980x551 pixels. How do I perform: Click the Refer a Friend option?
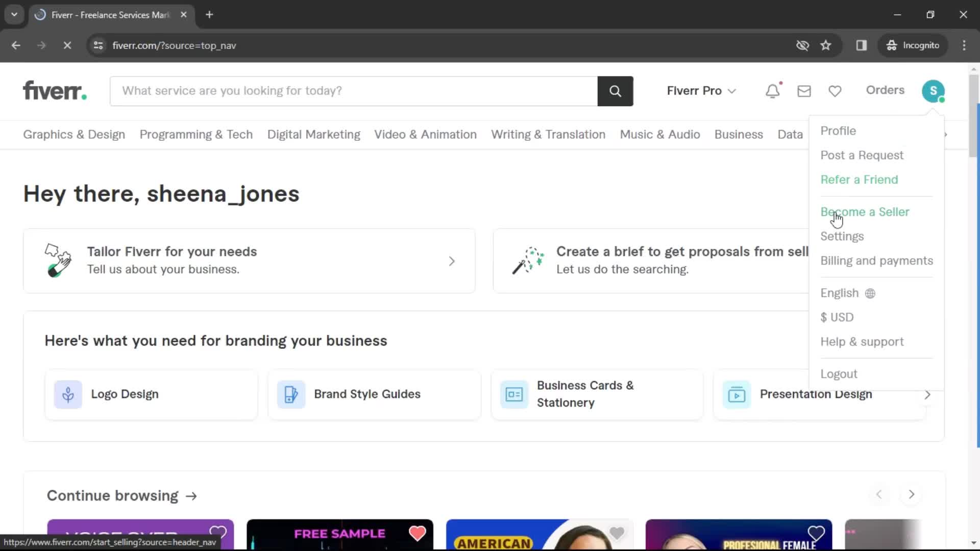coord(859,179)
